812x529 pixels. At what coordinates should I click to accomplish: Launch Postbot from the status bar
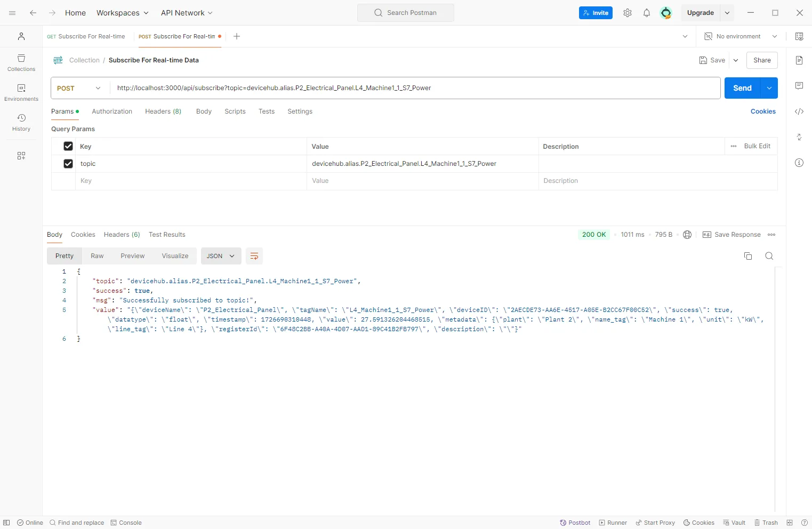[x=575, y=523]
